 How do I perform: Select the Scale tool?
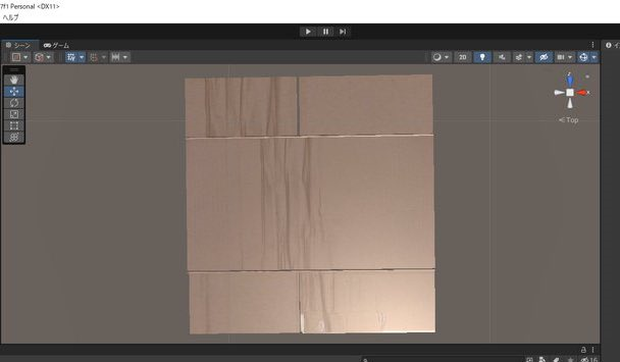tap(14, 114)
